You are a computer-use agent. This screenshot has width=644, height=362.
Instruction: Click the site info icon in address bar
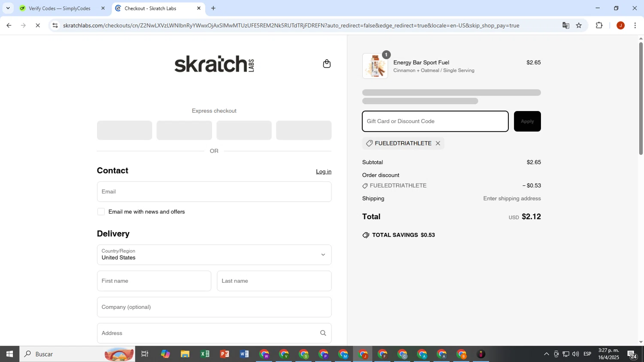tap(55, 26)
